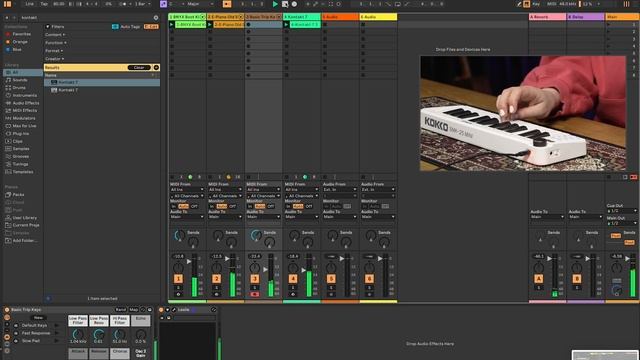Select the orange 5 Audio track header

point(340,17)
